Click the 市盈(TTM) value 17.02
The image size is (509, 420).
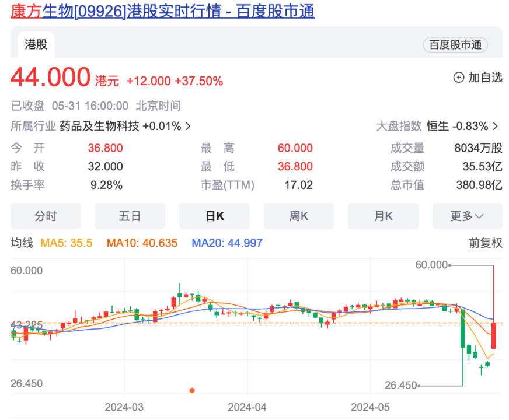point(299,185)
